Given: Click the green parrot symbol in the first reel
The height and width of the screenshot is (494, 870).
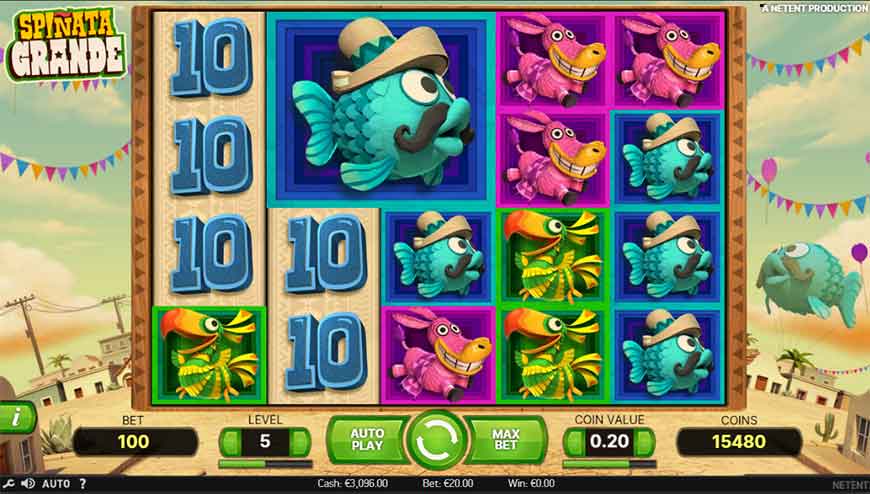Looking at the screenshot, I should [209, 355].
